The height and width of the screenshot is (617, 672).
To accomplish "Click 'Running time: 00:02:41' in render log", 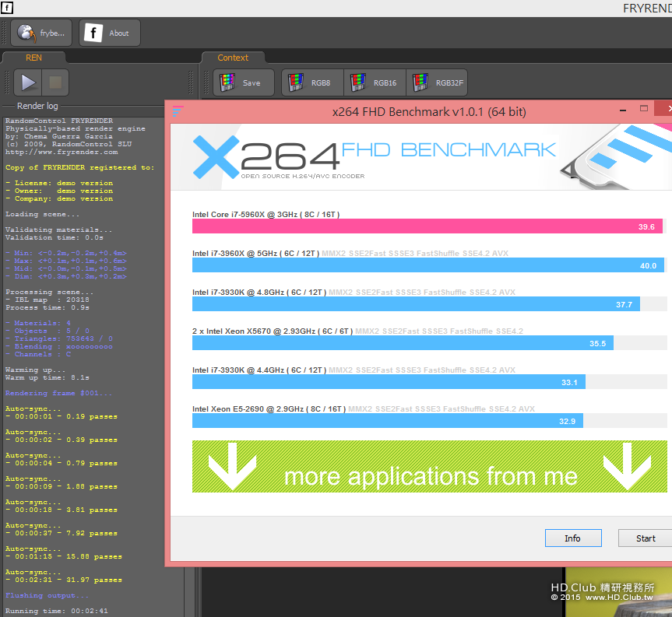I will click(57, 611).
